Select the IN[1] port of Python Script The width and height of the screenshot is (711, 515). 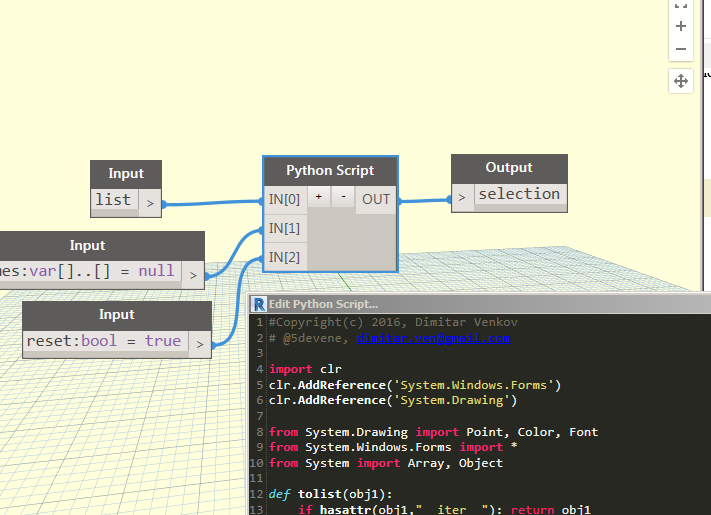coord(284,229)
